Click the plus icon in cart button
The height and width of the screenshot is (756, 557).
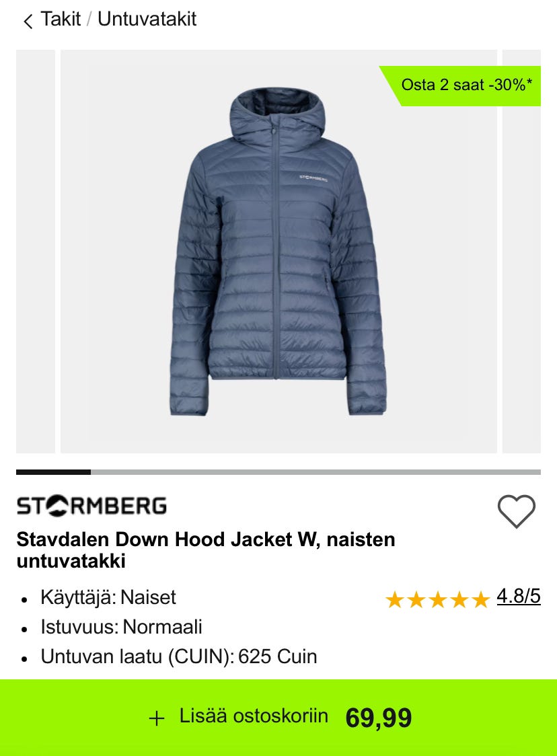pos(156,718)
